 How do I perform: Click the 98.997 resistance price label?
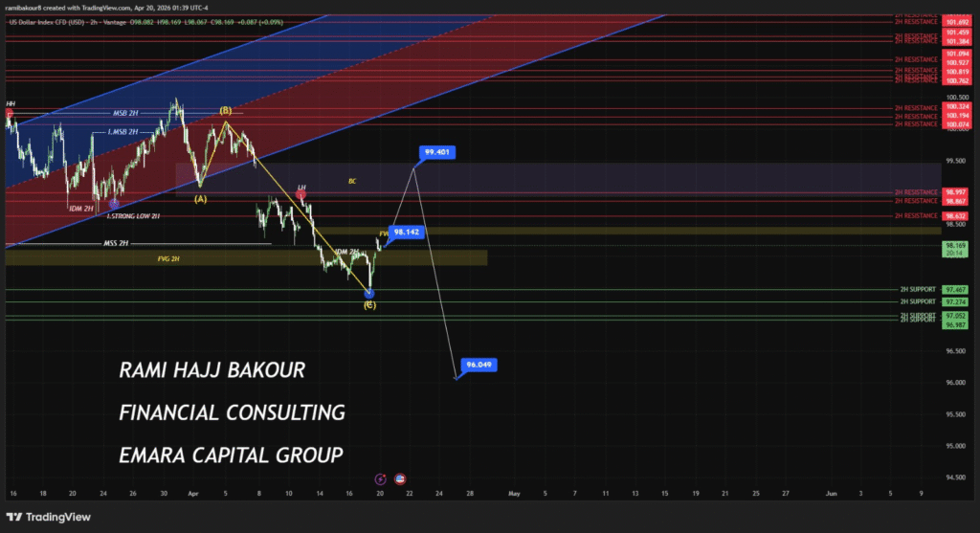955,192
